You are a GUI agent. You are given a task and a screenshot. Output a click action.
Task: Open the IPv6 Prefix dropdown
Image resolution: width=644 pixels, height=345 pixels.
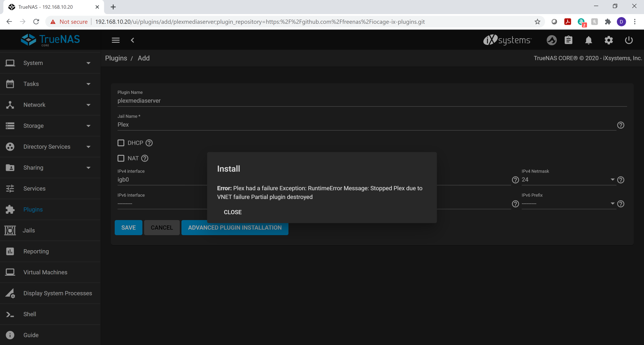pos(569,204)
